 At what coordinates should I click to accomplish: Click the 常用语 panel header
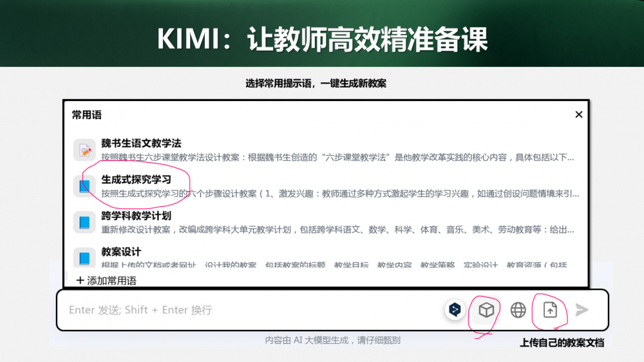pos(87,115)
